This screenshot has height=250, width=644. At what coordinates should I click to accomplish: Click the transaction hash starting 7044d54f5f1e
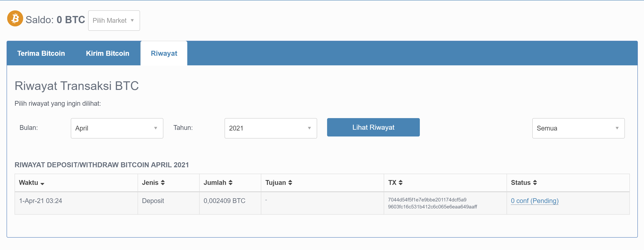pos(433,203)
